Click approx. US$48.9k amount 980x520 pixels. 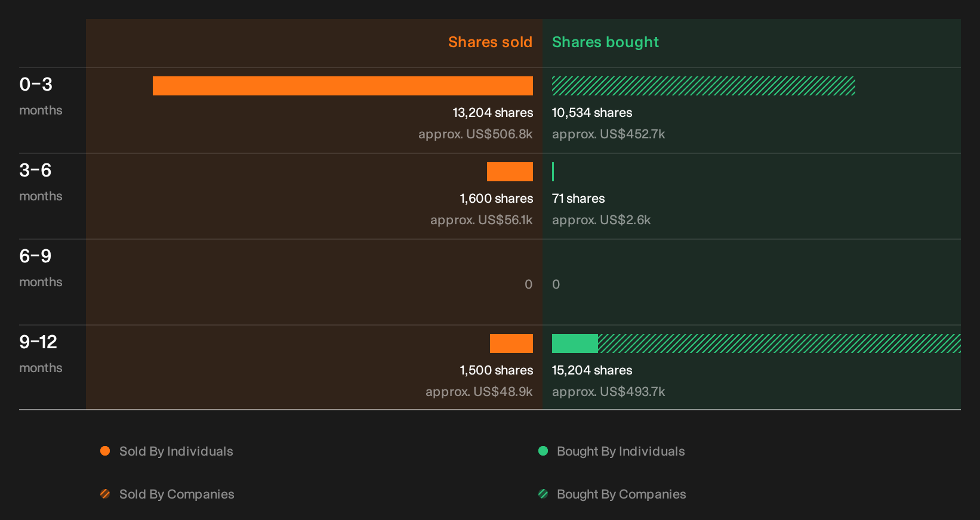tap(479, 392)
